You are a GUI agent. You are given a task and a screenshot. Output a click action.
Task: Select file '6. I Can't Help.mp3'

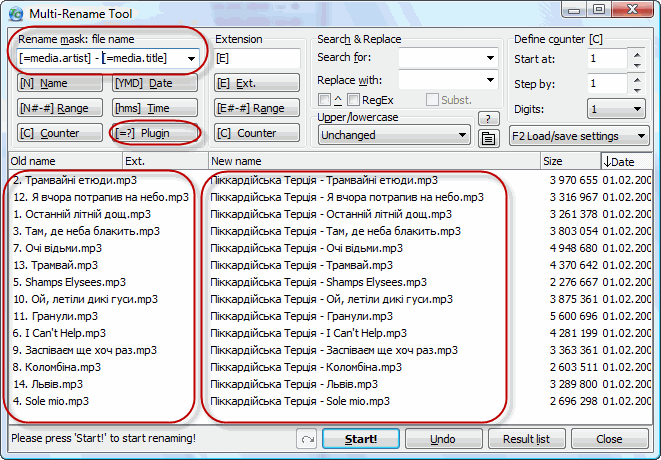tap(59, 333)
